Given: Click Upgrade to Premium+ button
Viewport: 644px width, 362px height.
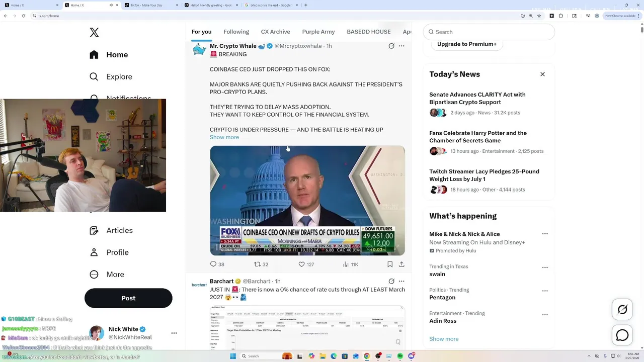Looking at the screenshot, I should pos(467,44).
